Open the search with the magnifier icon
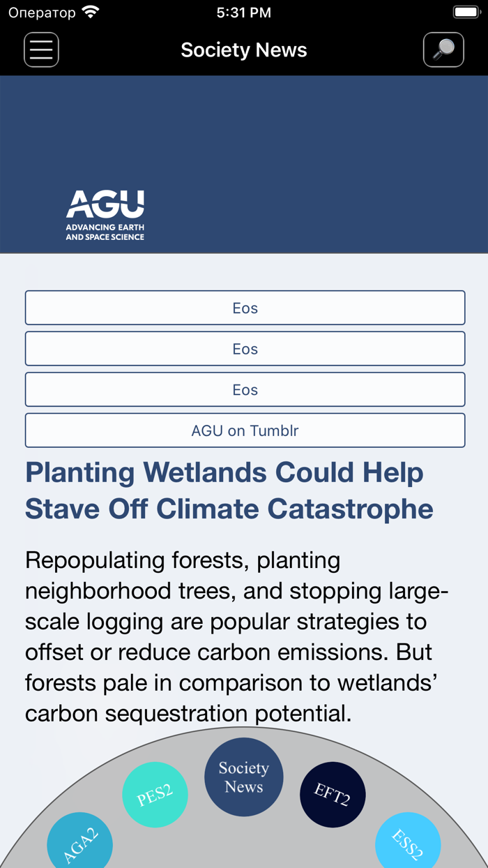Image resolution: width=488 pixels, height=868 pixels. tap(443, 50)
